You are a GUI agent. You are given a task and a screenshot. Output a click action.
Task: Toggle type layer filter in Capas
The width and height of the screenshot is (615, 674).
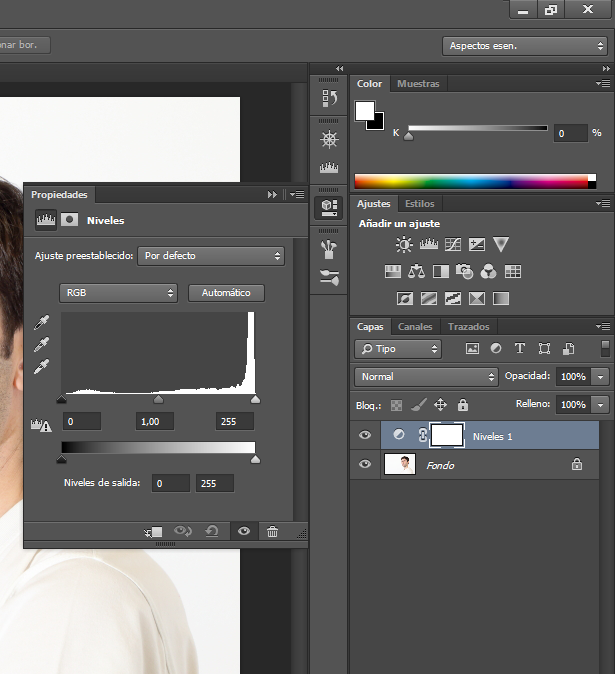tap(520, 348)
